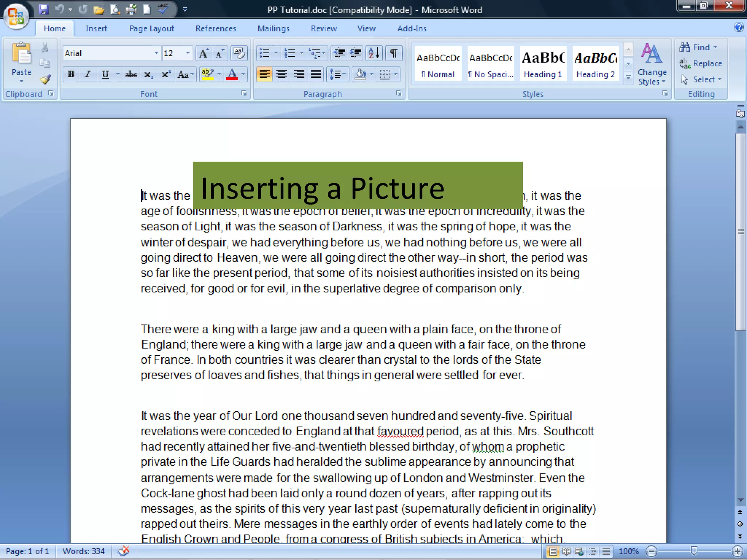Viewport: 747px width, 560px height.
Task: Switch to the Insert tab
Action: 96,28
